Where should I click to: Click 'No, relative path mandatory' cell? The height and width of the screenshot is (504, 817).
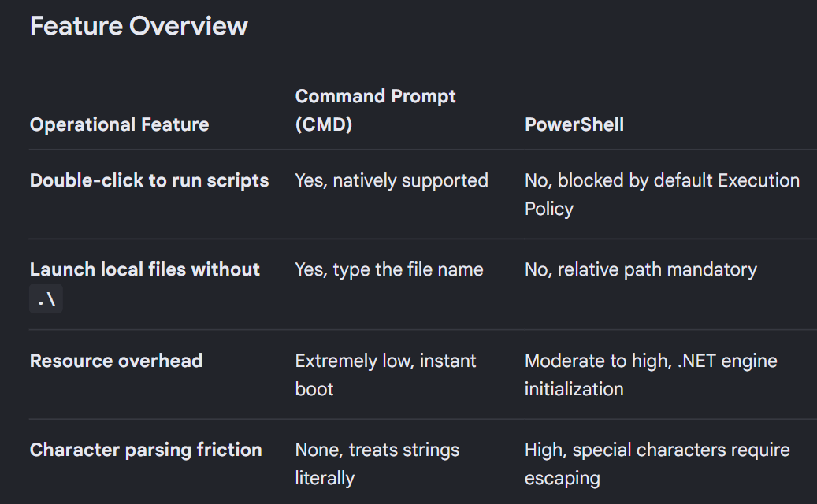tap(641, 269)
